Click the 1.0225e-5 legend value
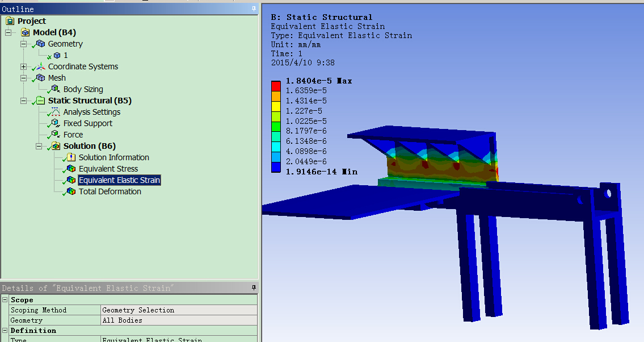The image size is (644, 342). click(306, 121)
